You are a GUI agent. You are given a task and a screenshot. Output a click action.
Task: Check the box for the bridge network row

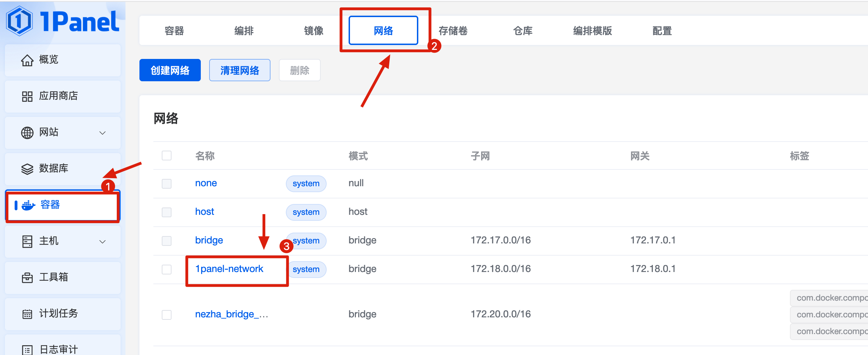point(167,241)
